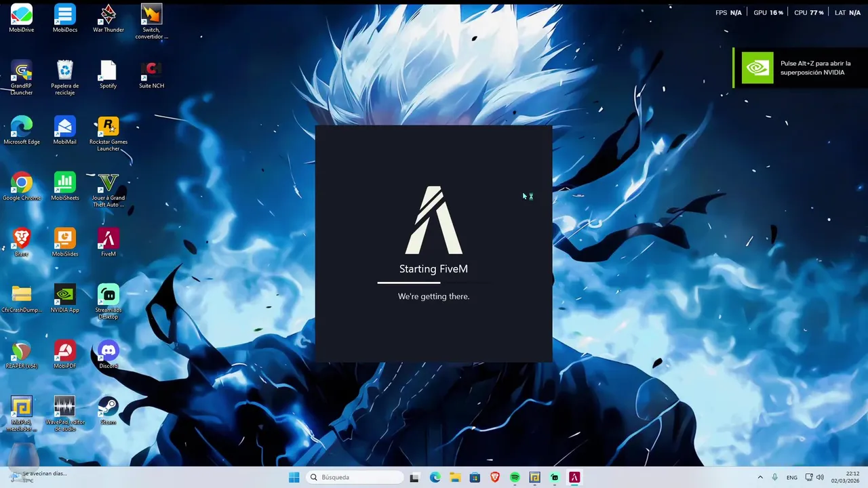
Task: Select the War Thunder desktop icon
Action: click(x=108, y=18)
